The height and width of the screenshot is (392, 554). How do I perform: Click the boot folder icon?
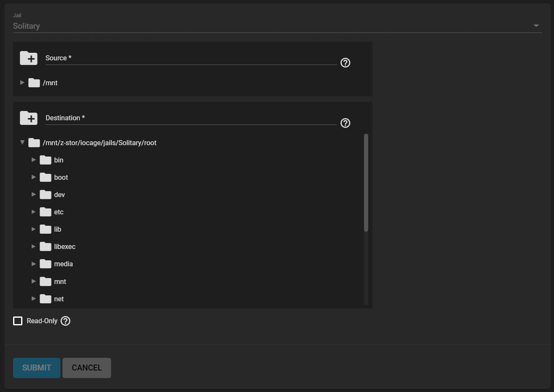(x=46, y=177)
